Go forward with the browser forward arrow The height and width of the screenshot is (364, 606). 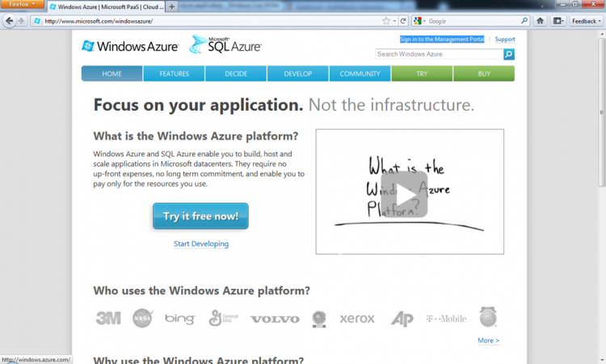click(21, 21)
